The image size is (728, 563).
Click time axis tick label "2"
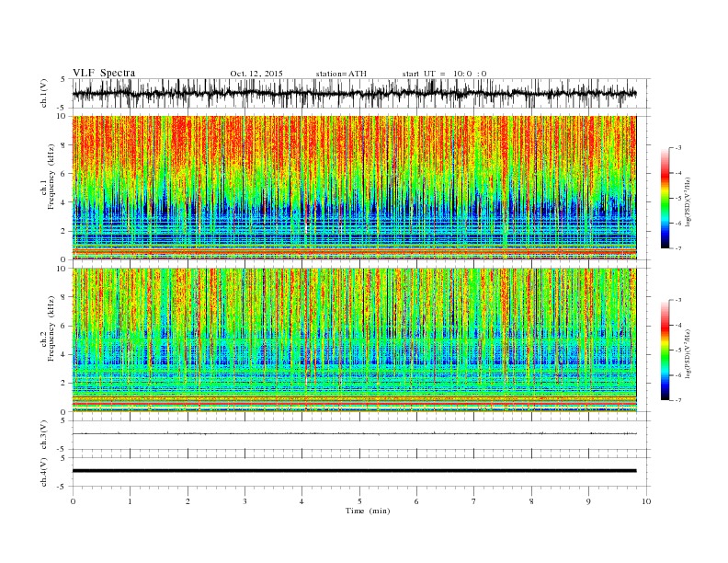point(188,501)
